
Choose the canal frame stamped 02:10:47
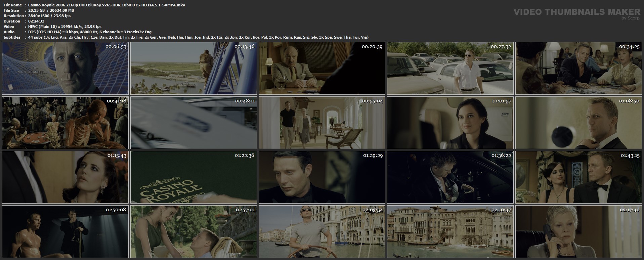pos(450,231)
